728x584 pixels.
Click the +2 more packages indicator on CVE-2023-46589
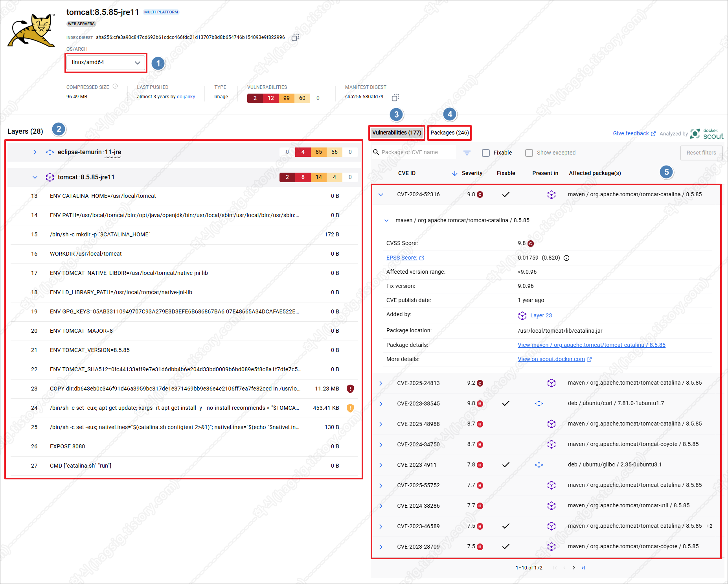click(x=709, y=526)
